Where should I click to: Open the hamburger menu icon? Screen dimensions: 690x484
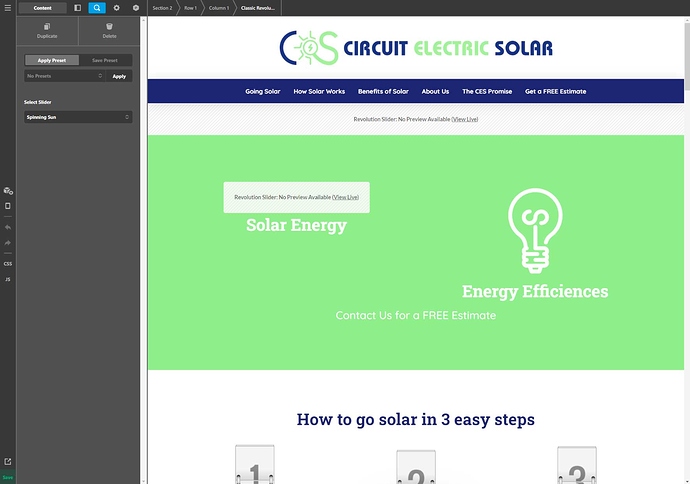click(x=7, y=8)
